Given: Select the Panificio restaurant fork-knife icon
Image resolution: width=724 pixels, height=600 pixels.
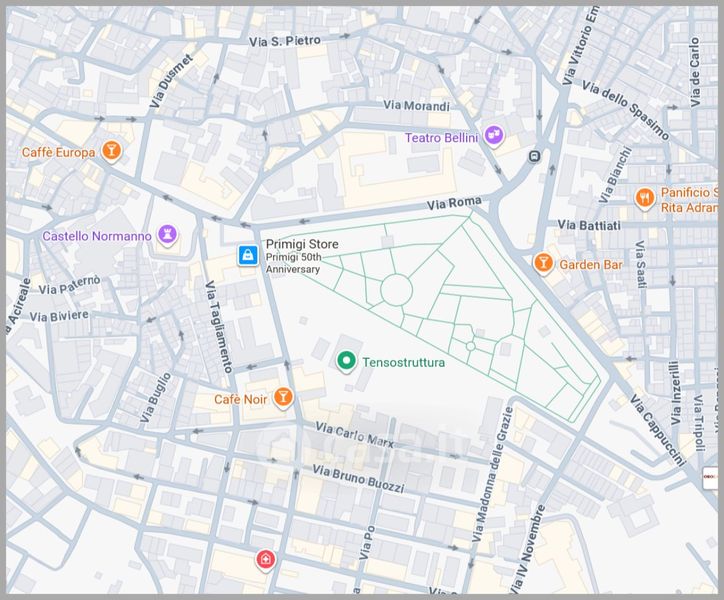Looking at the screenshot, I should (644, 198).
